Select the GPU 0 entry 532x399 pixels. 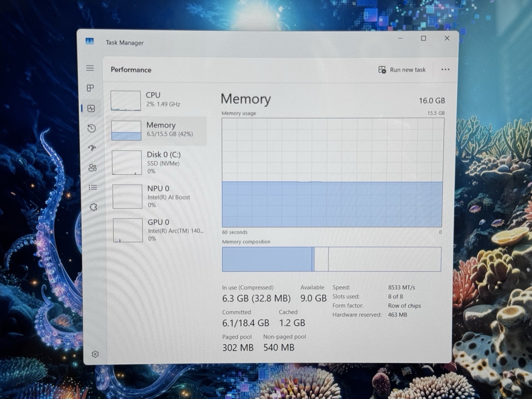(x=160, y=230)
